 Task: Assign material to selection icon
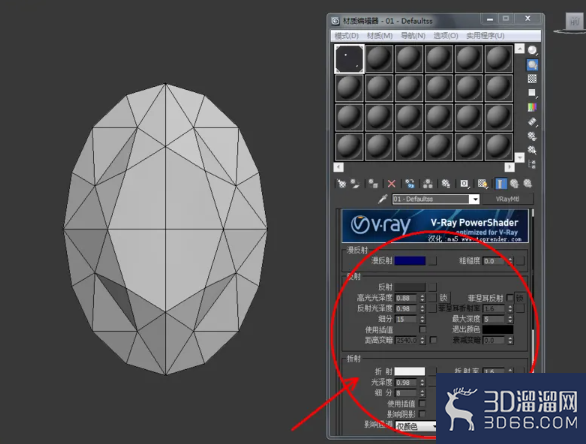point(373,184)
